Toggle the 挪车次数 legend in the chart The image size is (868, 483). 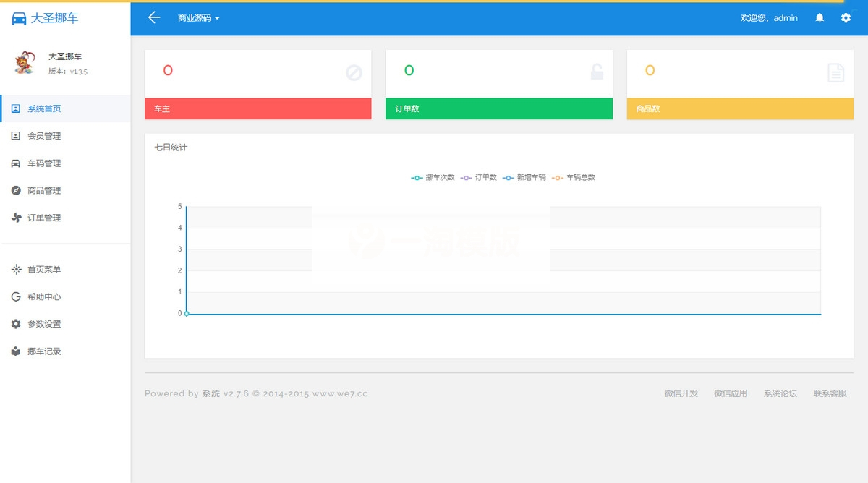[432, 177]
